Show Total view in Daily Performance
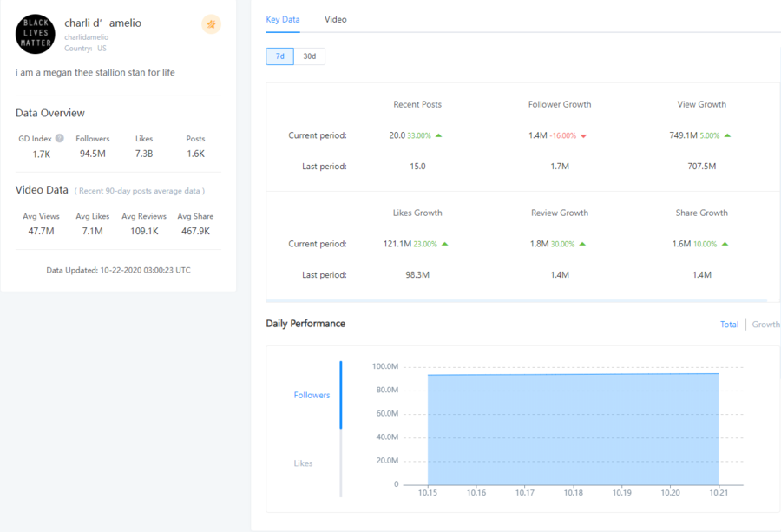The height and width of the screenshot is (532, 781). (729, 325)
